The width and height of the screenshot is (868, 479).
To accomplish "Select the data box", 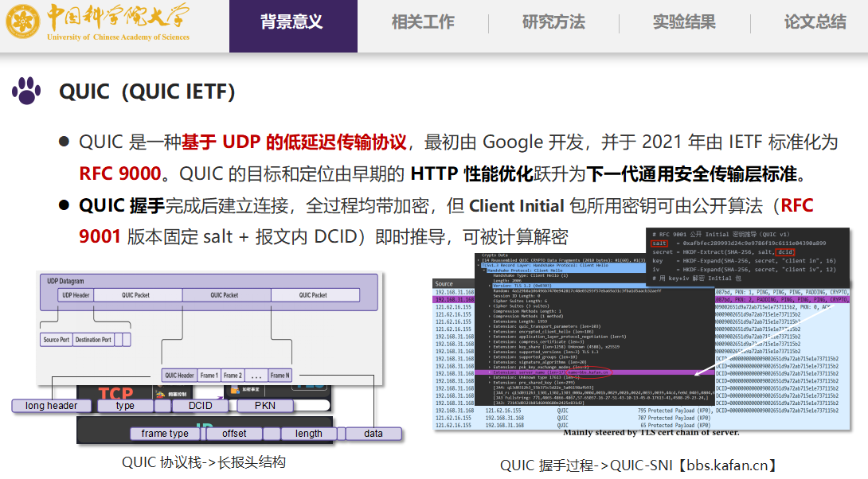I will coord(373,434).
